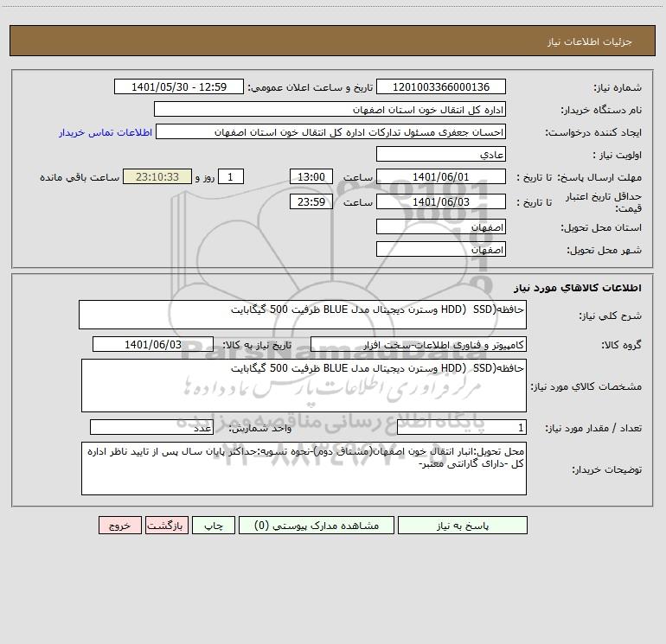
Task: Click the announcement date field 1401/05/30 - 12:59
Action: pyautogui.click(x=179, y=86)
